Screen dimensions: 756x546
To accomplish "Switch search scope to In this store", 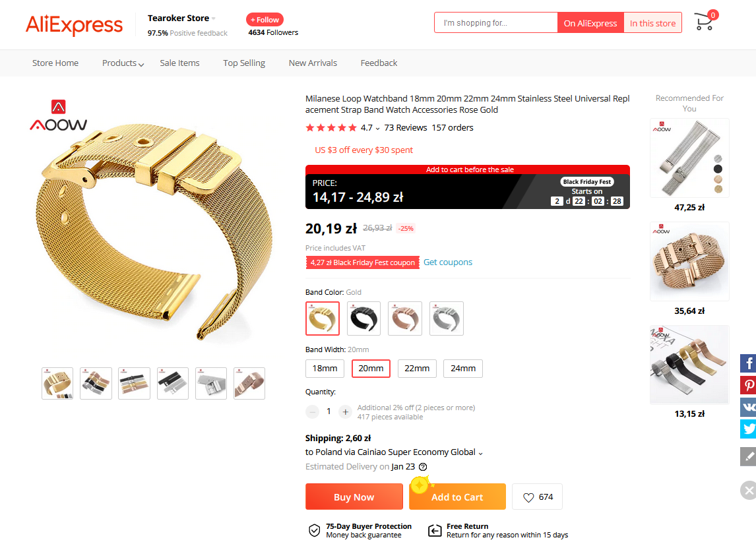I will pyautogui.click(x=652, y=22).
